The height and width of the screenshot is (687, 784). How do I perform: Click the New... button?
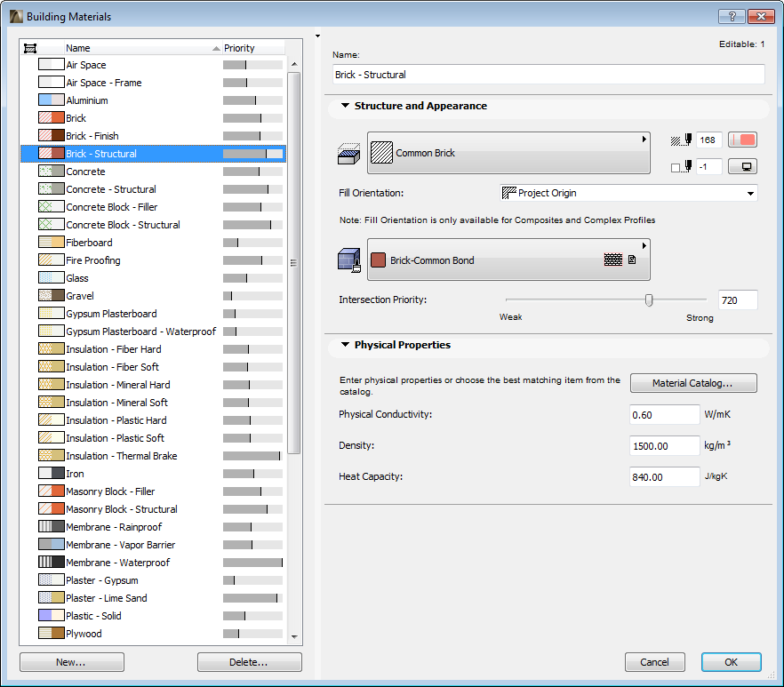pos(72,662)
